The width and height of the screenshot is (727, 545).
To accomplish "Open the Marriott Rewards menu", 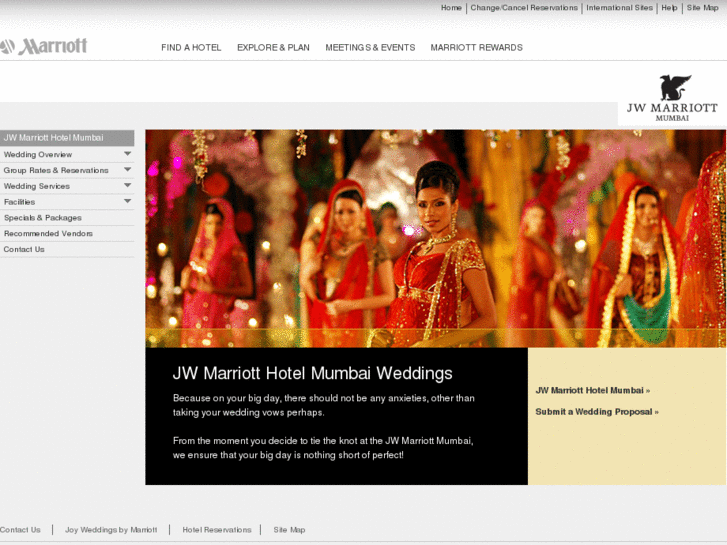I will (476, 48).
